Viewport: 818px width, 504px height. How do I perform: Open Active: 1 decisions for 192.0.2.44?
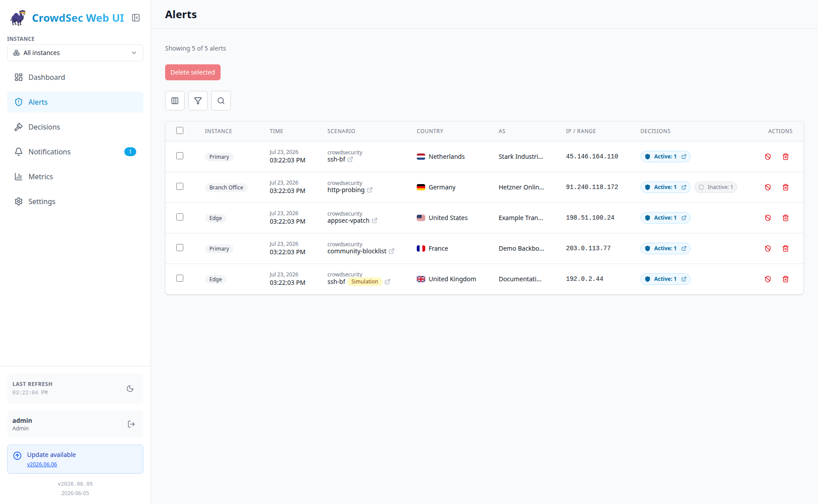(x=665, y=279)
